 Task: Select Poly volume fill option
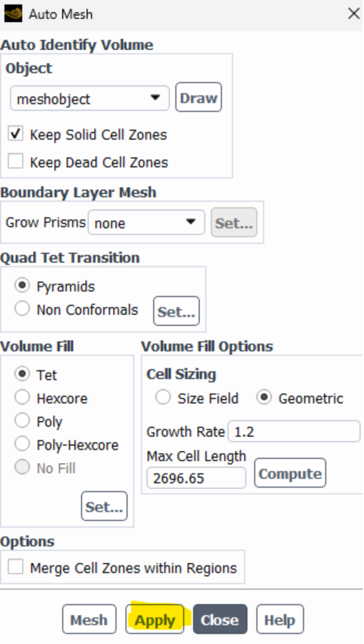23,421
